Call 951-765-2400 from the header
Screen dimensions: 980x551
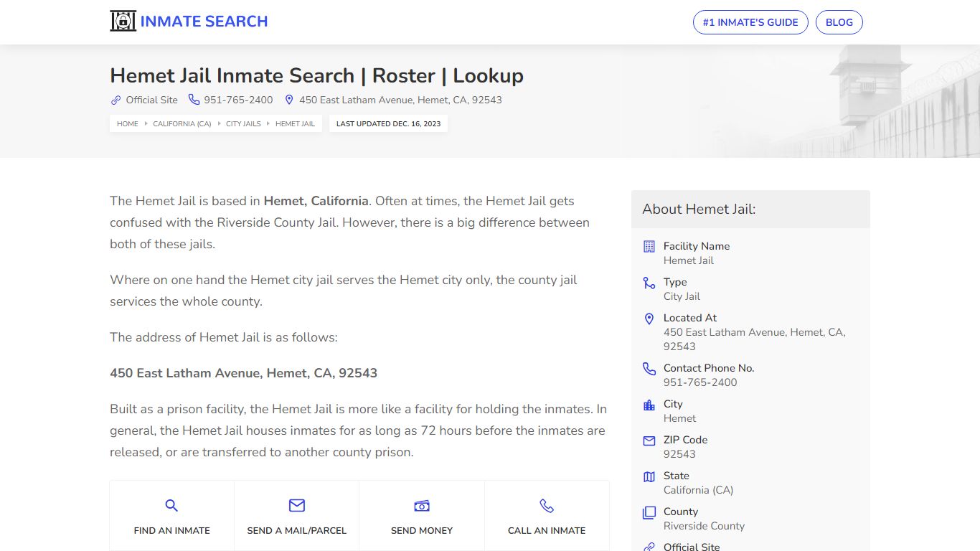click(238, 100)
